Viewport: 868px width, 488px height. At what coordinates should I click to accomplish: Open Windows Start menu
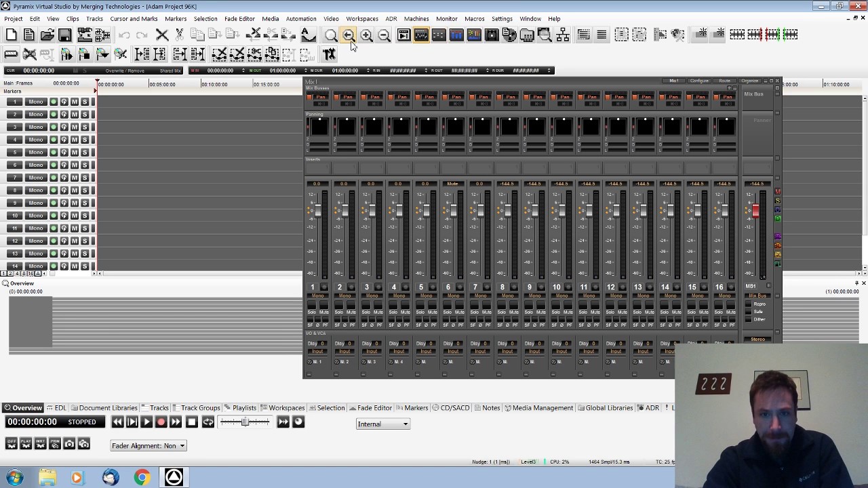14,478
